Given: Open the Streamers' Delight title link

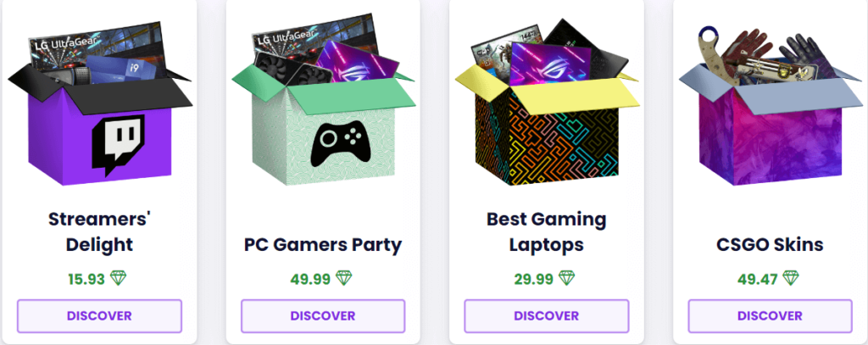Looking at the screenshot, I should [x=100, y=231].
